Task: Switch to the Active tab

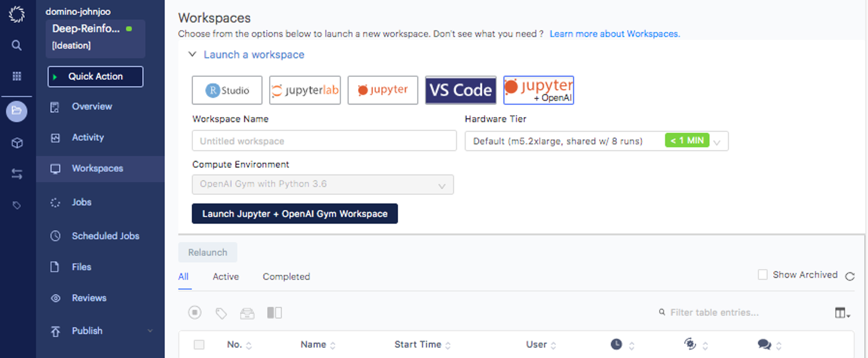Action: tap(226, 277)
